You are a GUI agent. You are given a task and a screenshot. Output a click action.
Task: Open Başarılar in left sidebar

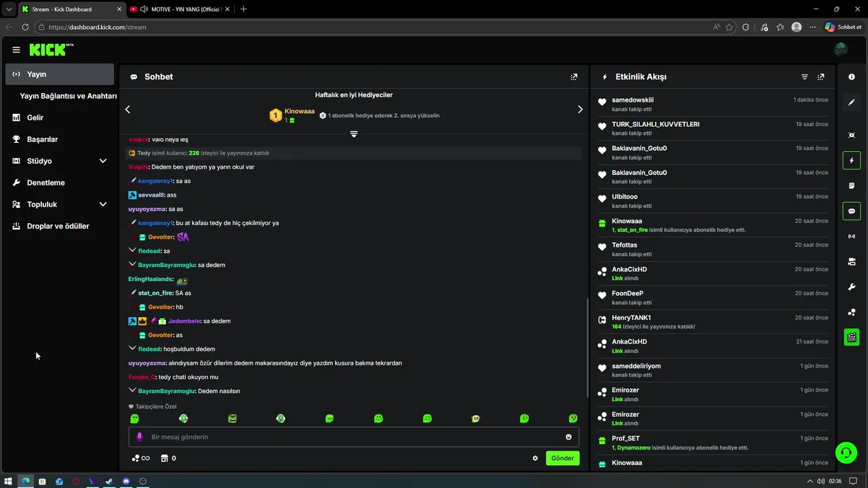coord(60,139)
